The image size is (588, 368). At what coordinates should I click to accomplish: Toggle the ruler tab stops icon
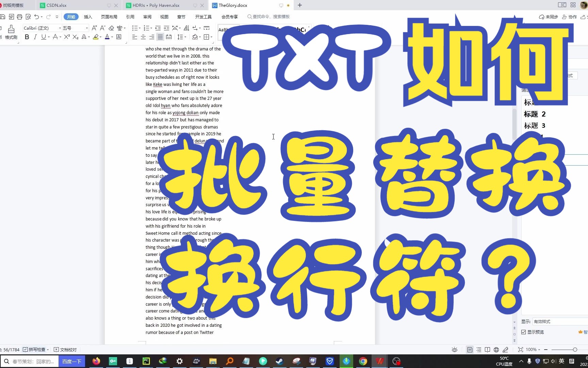tap(207, 28)
